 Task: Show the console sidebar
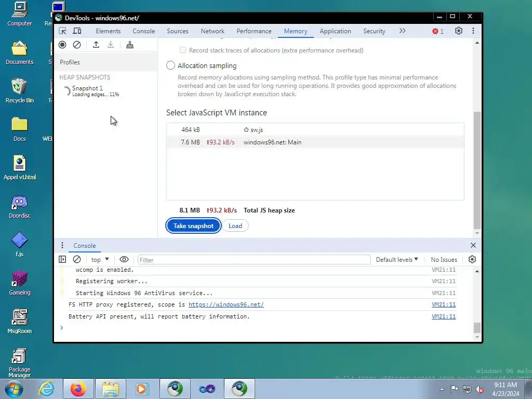coord(62,260)
